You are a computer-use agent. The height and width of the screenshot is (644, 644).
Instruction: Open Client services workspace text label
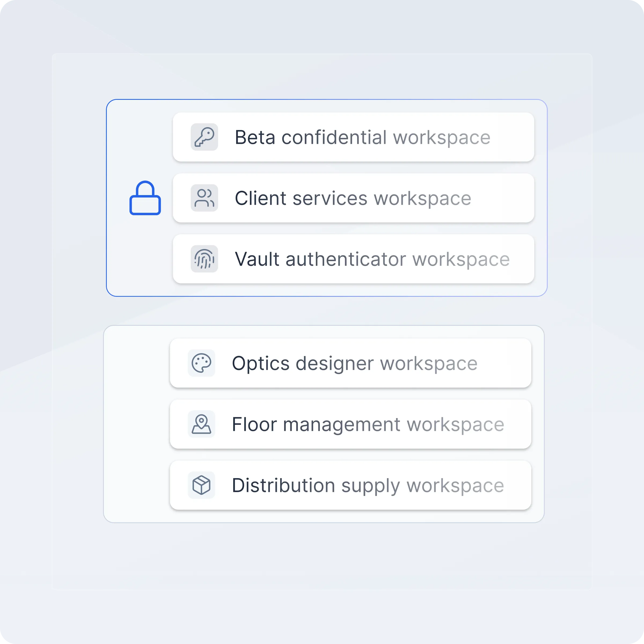click(x=353, y=198)
